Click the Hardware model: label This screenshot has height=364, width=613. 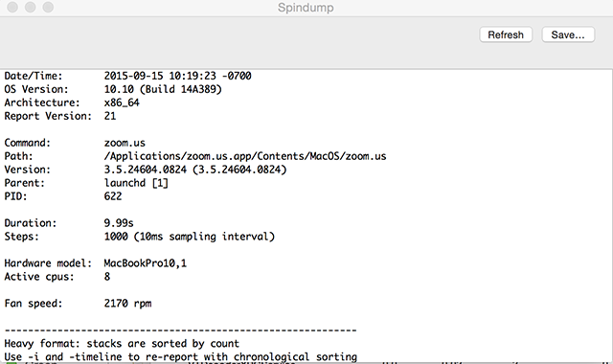tap(48, 263)
